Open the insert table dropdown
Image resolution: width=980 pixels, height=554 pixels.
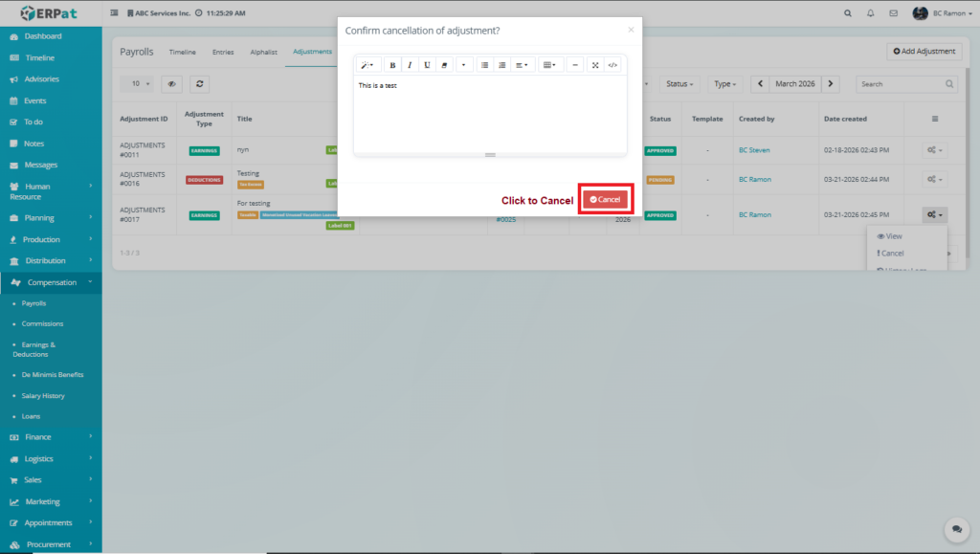(549, 65)
